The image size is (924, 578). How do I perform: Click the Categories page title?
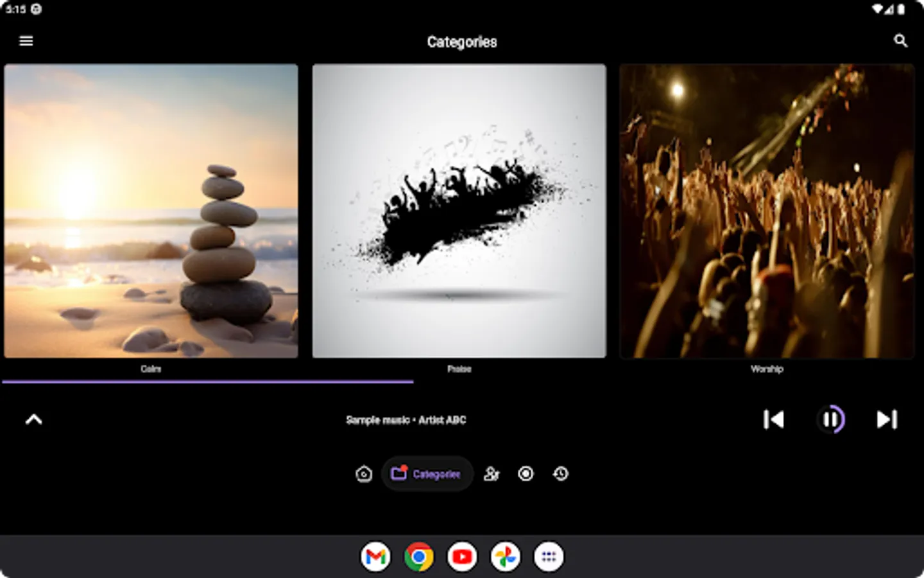(462, 42)
